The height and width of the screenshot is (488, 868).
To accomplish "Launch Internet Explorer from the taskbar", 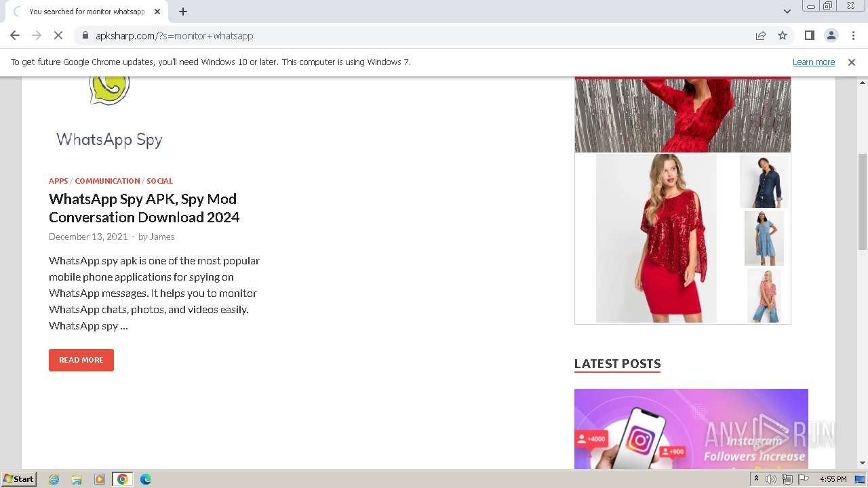I will [x=54, y=479].
